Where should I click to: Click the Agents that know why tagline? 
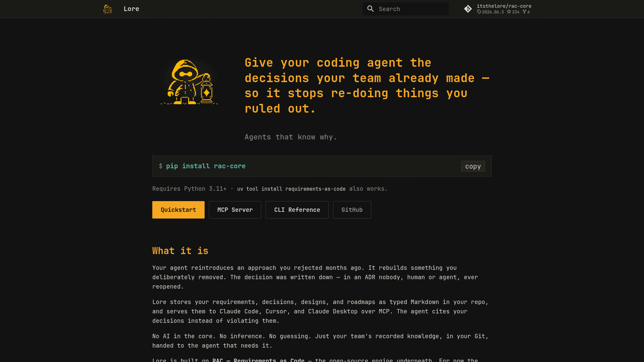pyautogui.click(x=290, y=137)
